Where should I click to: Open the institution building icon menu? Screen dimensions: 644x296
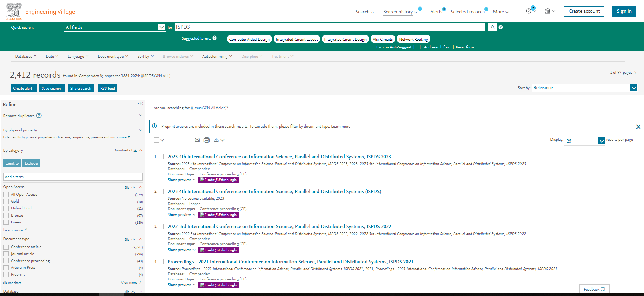coord(548,11)
